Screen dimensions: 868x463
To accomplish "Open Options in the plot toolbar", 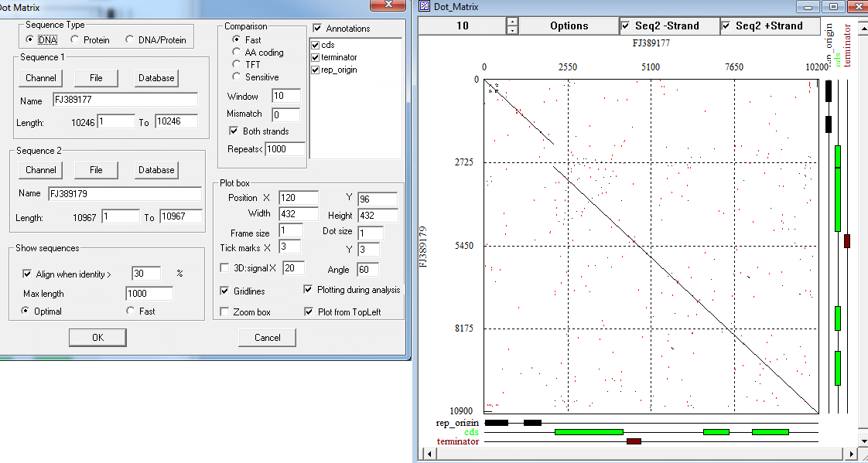I will (569, 26).
